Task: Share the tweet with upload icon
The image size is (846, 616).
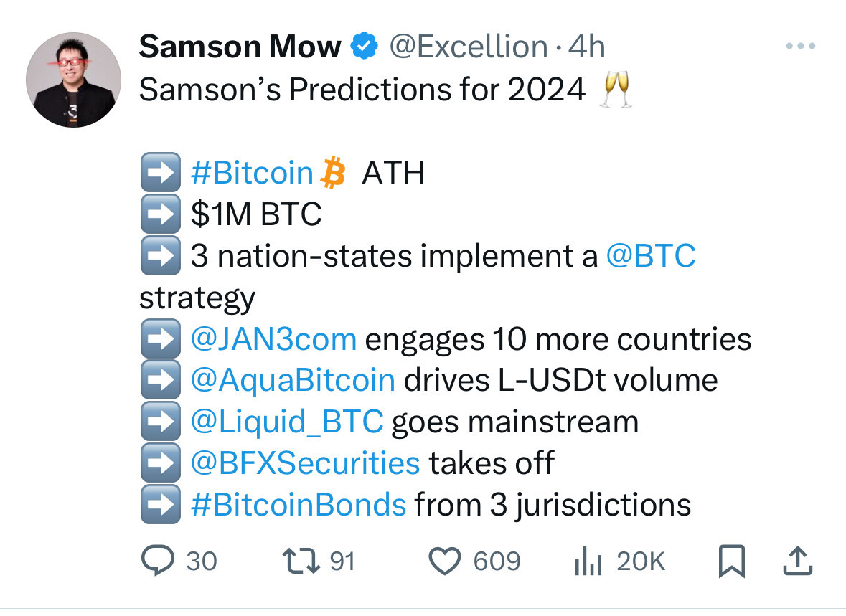Action: click(797, 561)
